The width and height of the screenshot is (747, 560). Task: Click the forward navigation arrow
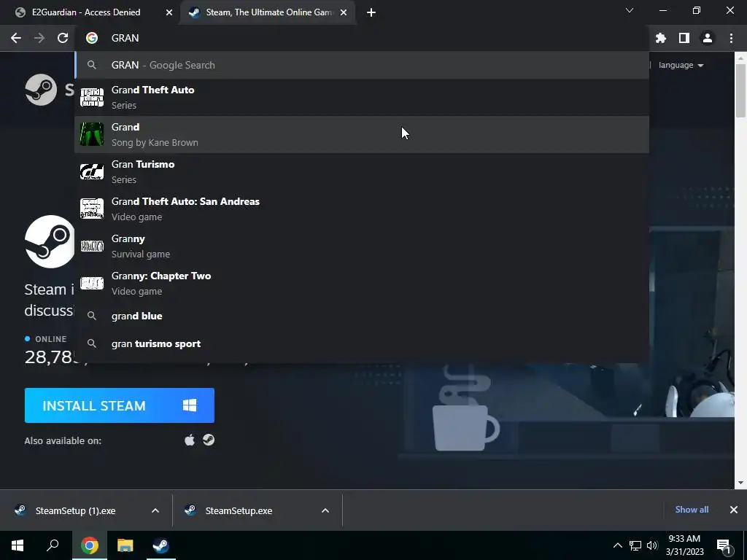click(39, 38)
